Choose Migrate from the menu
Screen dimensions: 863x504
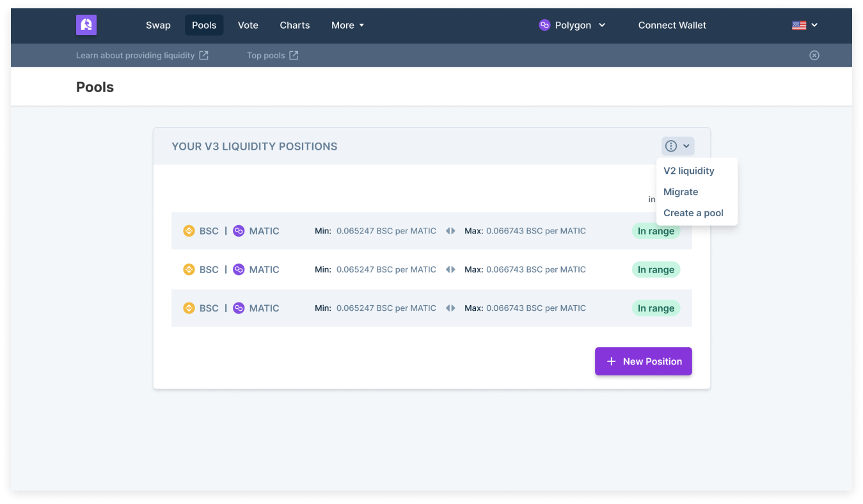681,192
